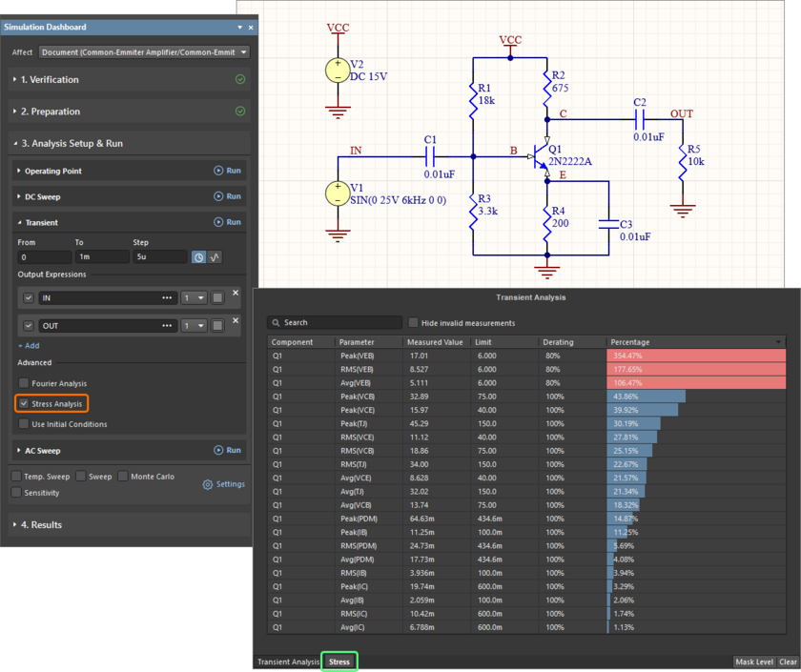This screenshot has height=672, width=801.
Task: Select voltage source V2 symbol
Action: (x=338, y=70)
